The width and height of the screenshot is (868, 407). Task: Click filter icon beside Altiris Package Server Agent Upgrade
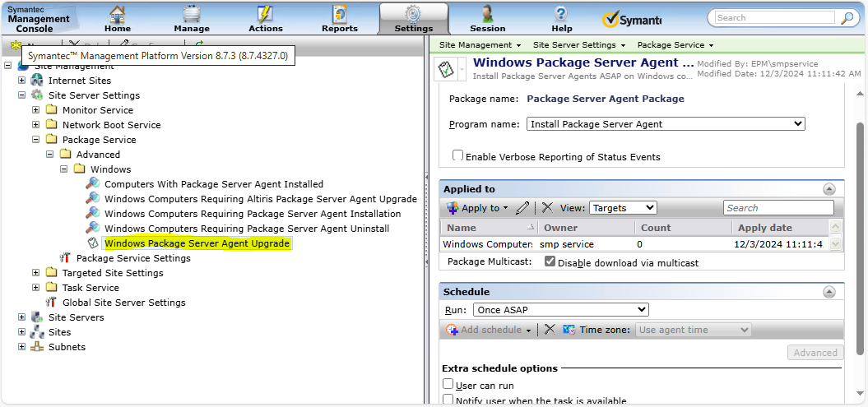tap(93, 198)
